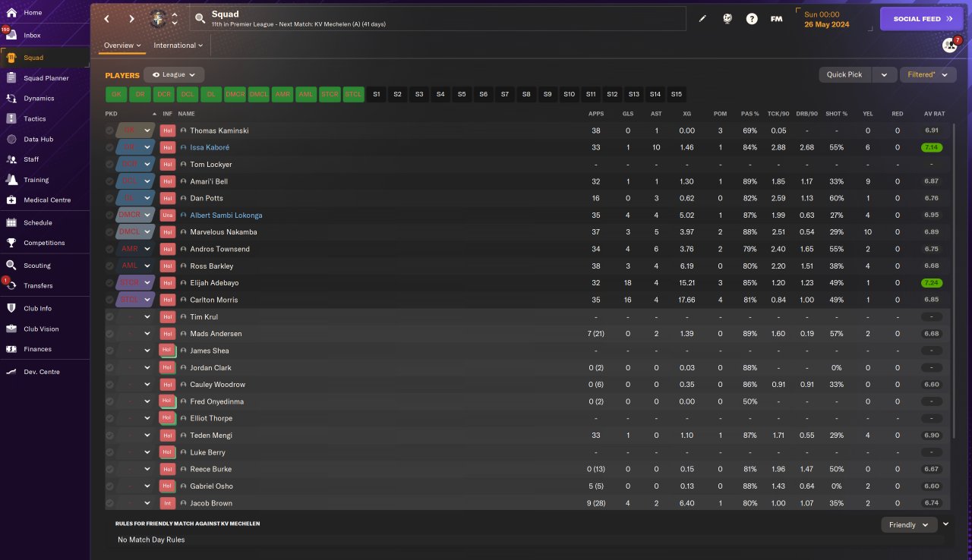Toggle the pick circle for Tom Lockyer
The image size is (972, 560).
pos(110,165)
